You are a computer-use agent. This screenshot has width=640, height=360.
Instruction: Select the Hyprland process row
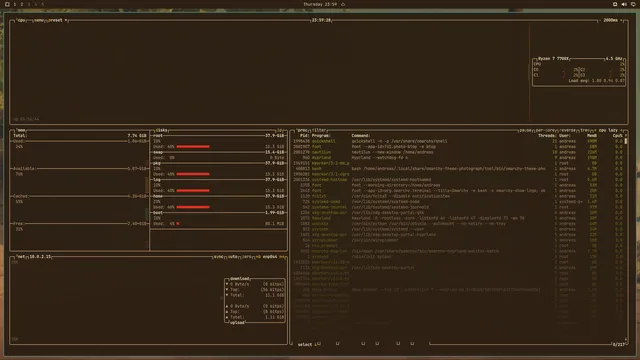[458, 158]
